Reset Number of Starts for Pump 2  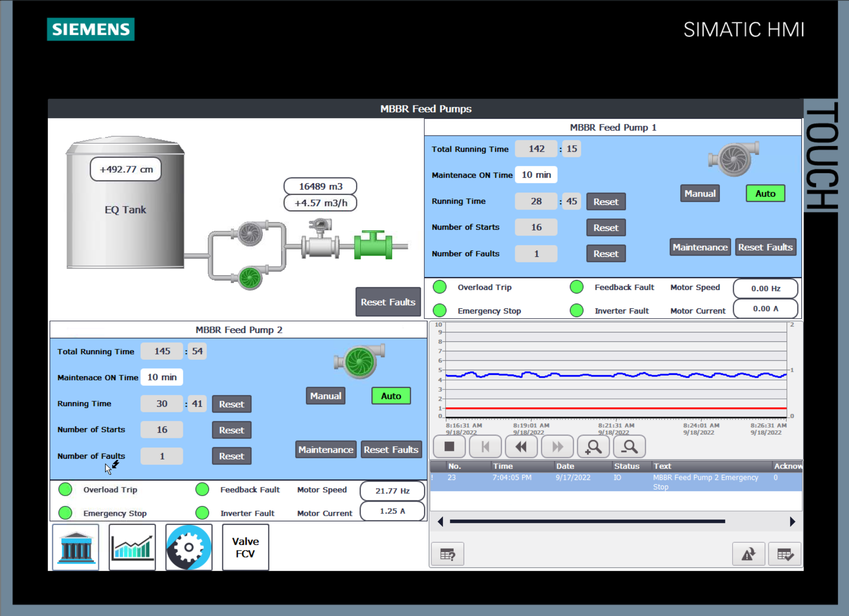(231, 430)
